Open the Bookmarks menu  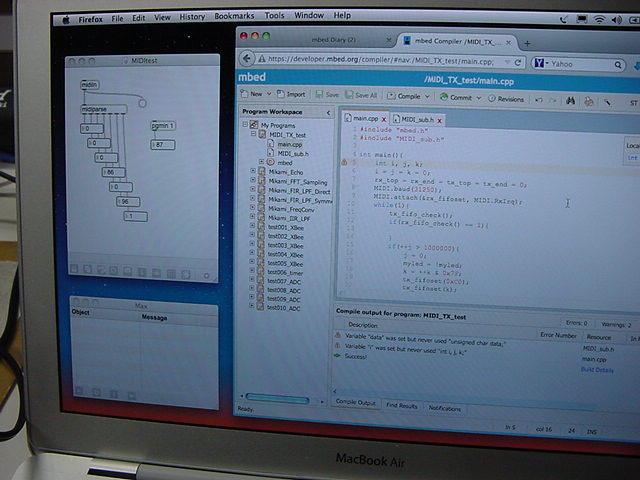(234, 16)
